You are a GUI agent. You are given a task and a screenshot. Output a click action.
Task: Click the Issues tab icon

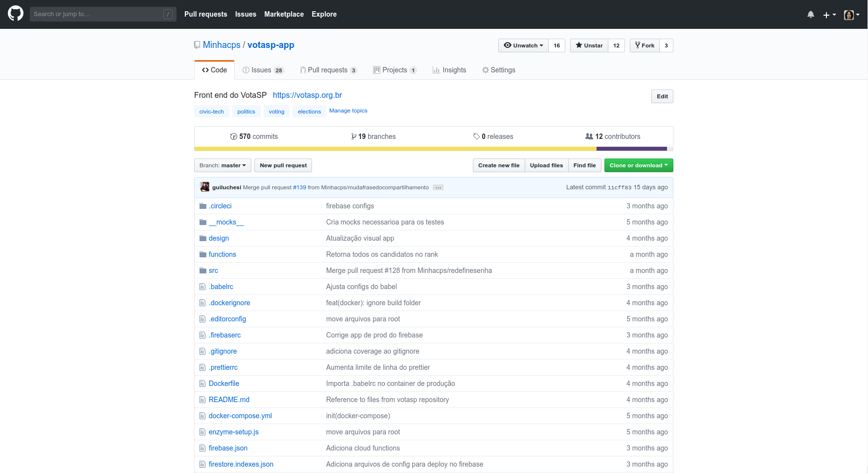pos(246,70)
